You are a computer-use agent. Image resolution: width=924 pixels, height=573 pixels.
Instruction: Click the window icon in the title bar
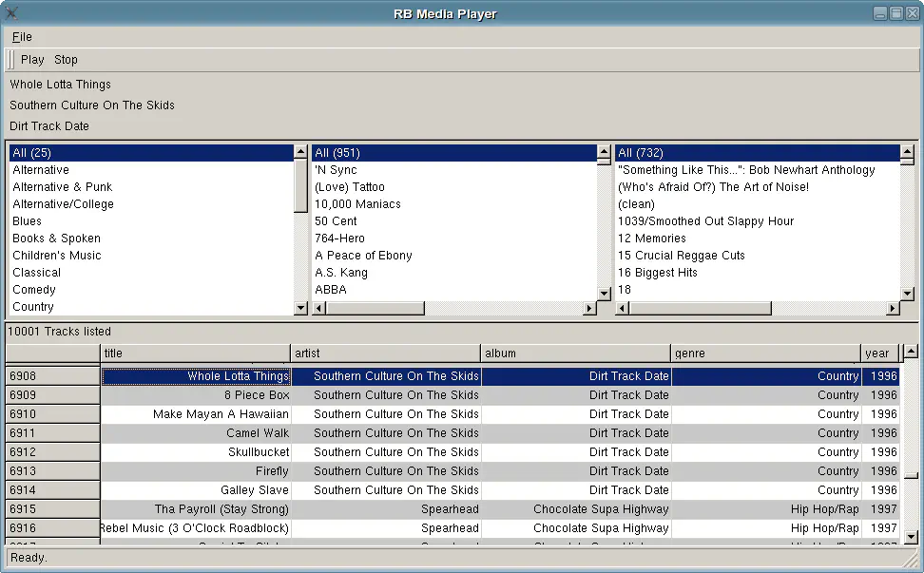12,13
